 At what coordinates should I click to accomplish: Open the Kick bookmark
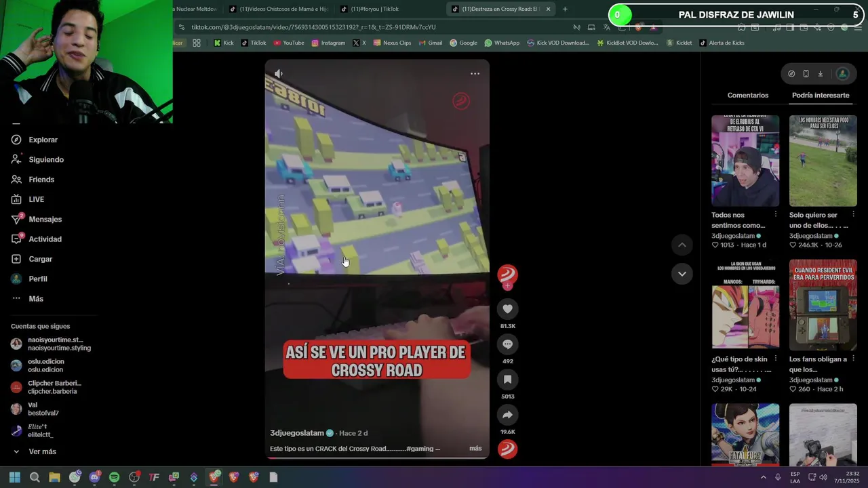pos(224,43)
